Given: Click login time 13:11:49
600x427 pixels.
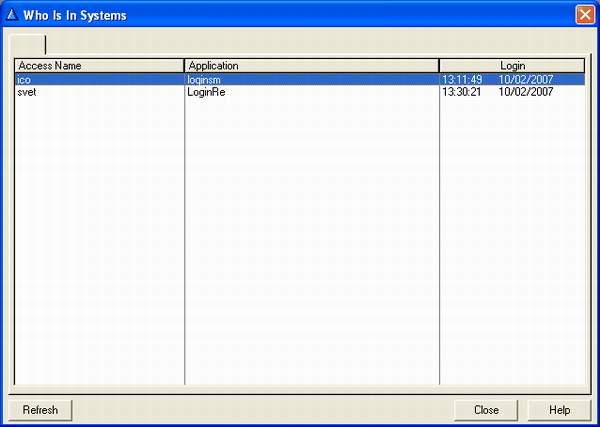Looking at the screenshot, I should (462, 80).
